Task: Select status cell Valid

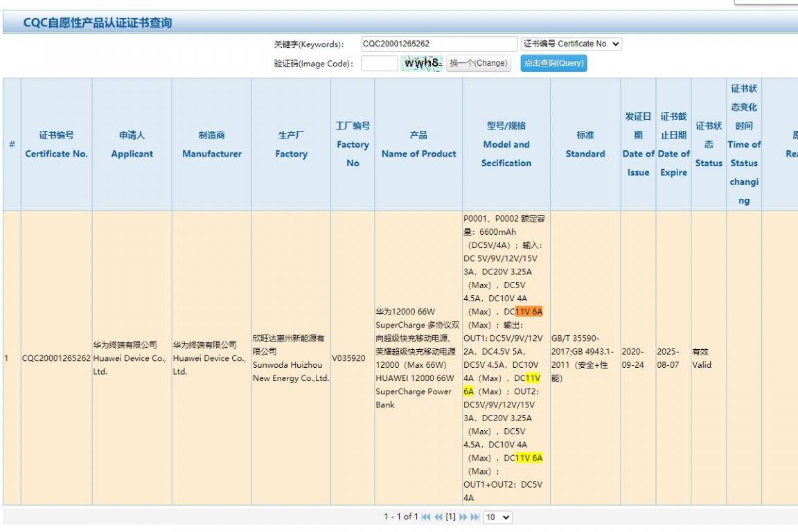Action: 709,358
